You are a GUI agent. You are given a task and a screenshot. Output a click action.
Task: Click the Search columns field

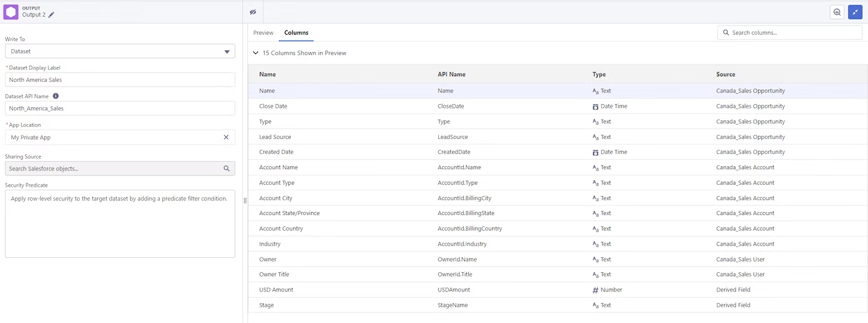(790, 32)
